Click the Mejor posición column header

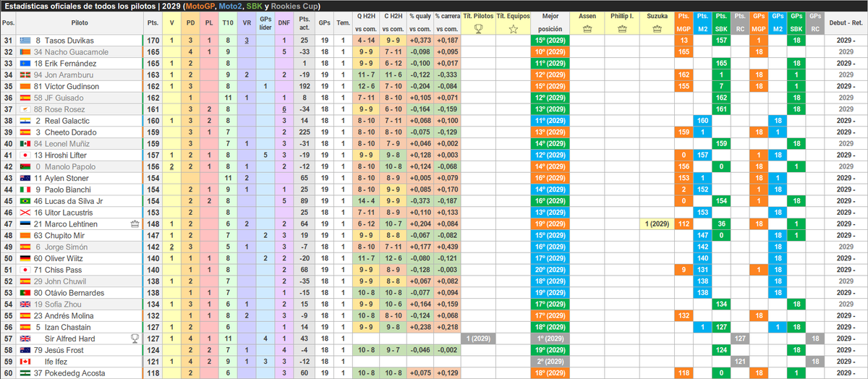pyautogui.click(x=549, y=22)
